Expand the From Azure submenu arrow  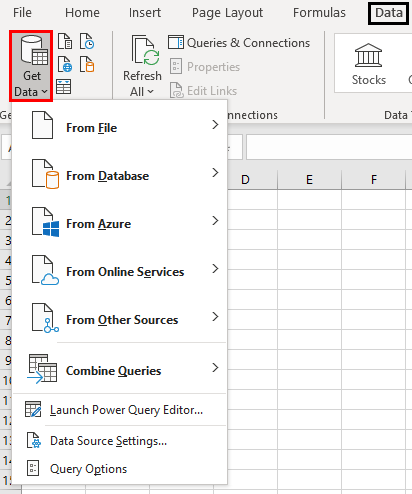click(215, 221)
